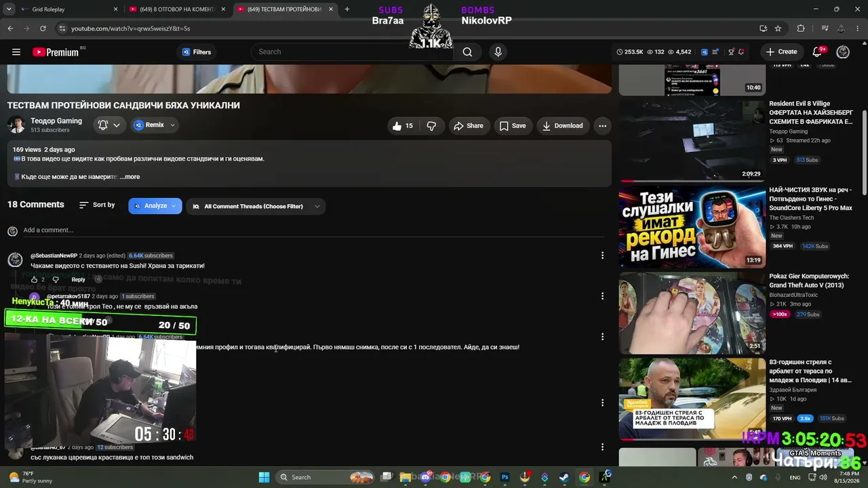Viewport: 868px width, 488px height.
Task: Download the video
Action: pyautogui.click(x=562, y=125)
